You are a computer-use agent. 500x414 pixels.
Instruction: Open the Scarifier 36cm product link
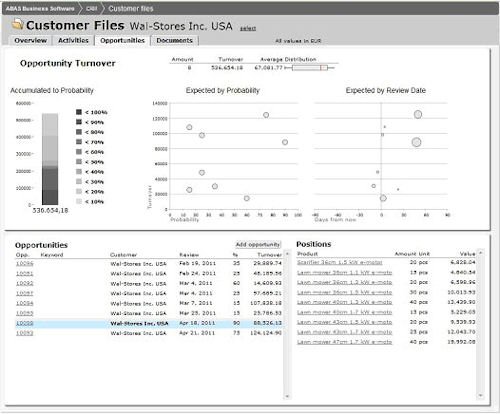pos(340,262)
